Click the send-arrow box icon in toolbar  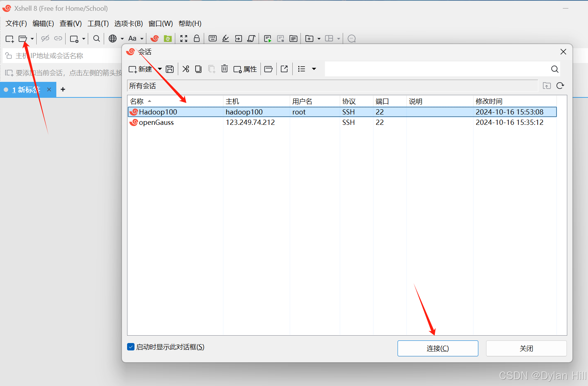(x=239, y=39)
